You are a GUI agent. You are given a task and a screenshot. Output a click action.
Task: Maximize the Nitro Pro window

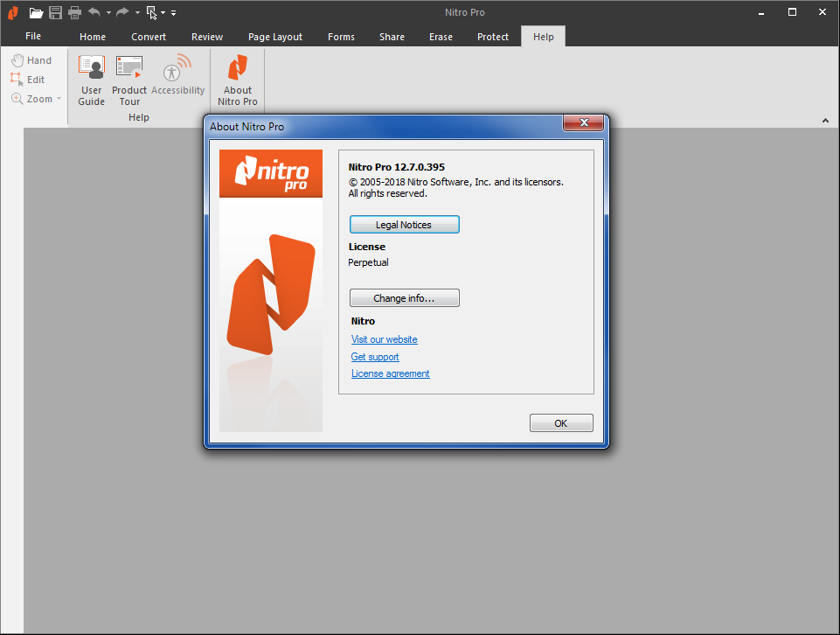[x=792, y=12]
